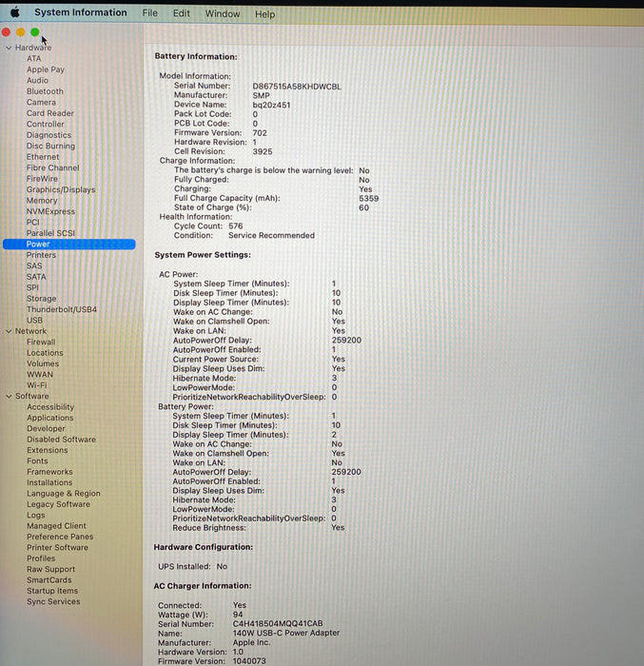This screenshot has width=644, height=666.
Task: Open the File menu
Action: click(x=150, y=13)
